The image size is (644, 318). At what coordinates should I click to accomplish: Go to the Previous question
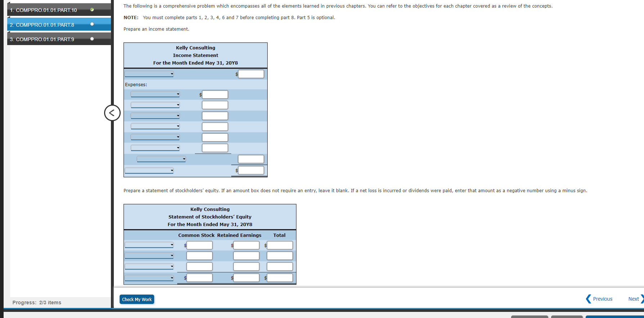[x=599, y=299]
